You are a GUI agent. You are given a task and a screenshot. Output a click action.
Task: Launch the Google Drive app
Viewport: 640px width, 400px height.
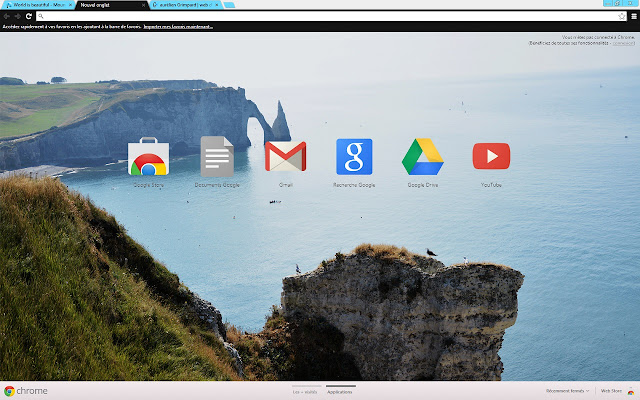pos(422,157)
